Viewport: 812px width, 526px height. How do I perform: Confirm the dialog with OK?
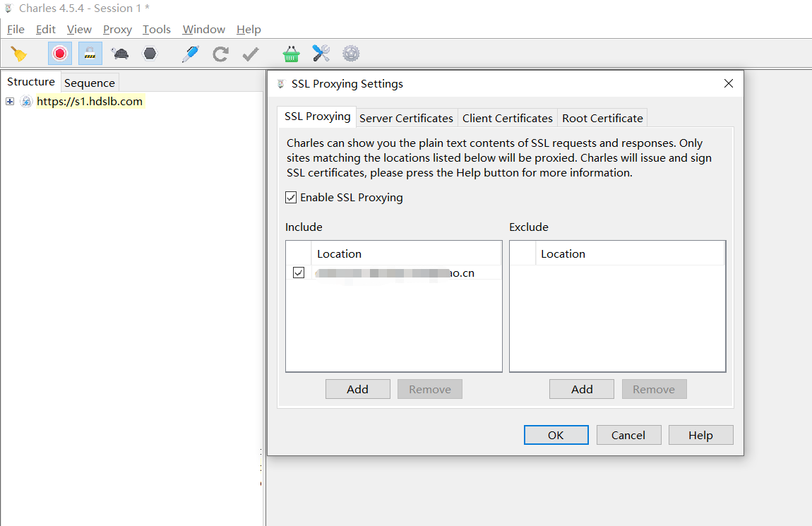(556, 435)
